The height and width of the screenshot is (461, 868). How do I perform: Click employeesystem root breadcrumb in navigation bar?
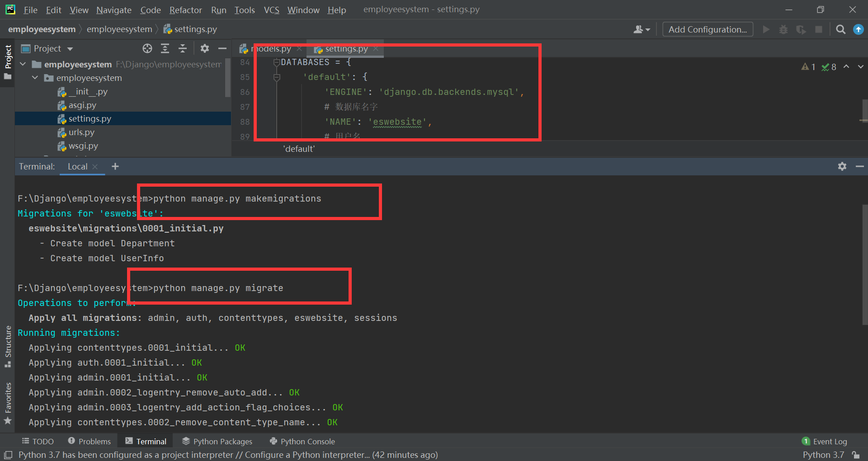(42, 29)
